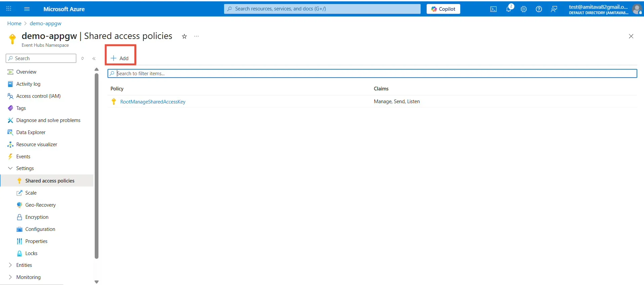644x285 pixels.
Task: Click the Tags icon
Action: coord(10,108)
